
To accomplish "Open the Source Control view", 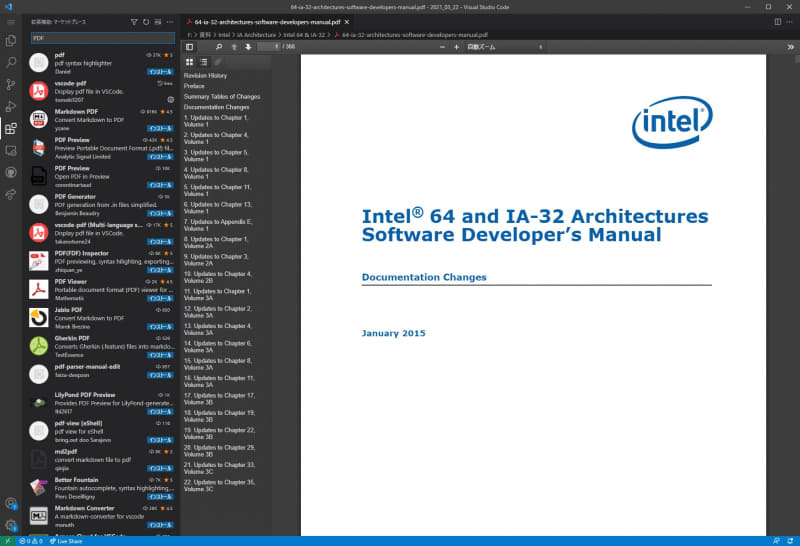I will (x=10, y=85).
